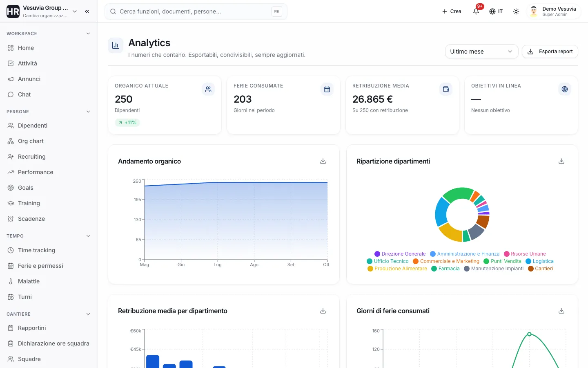
Task: Open Org chart in the sidebar
Action: [49, 141]
